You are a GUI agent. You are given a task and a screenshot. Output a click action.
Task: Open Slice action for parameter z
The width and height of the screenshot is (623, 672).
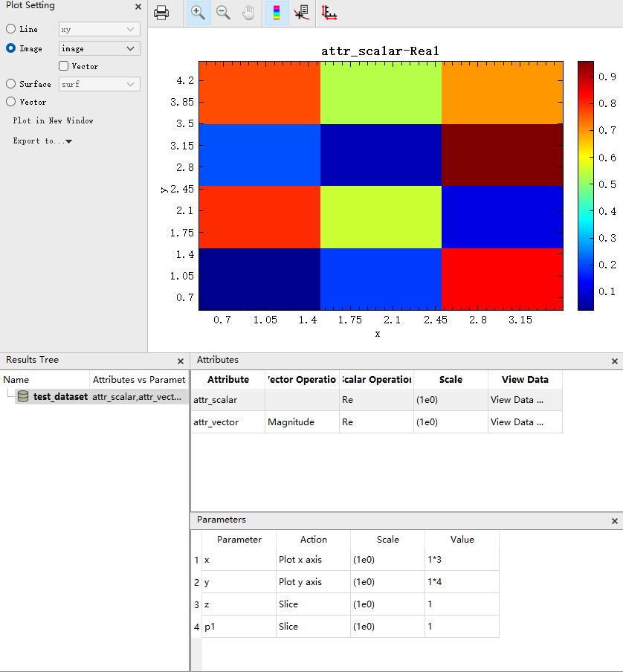313,604
